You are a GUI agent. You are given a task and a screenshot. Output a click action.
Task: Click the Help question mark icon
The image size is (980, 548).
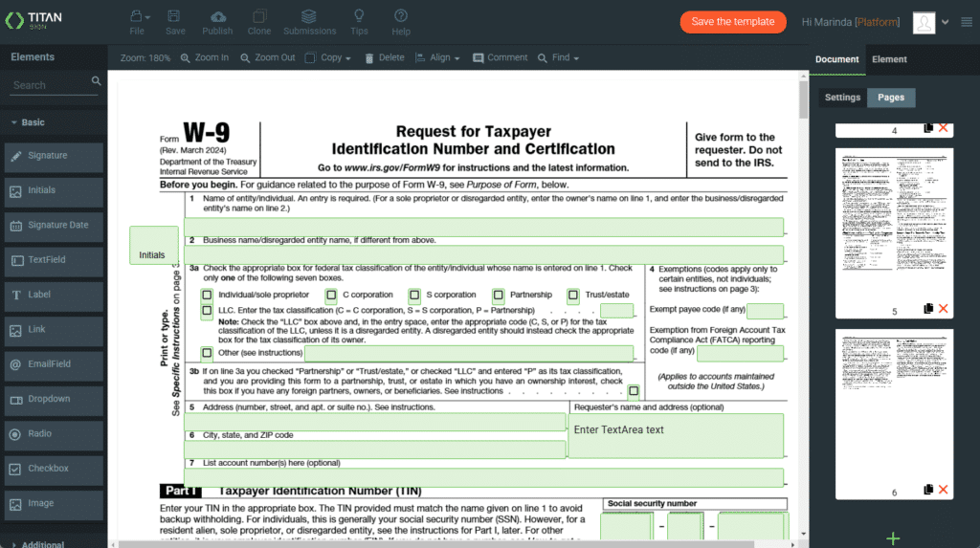(401, 16)
